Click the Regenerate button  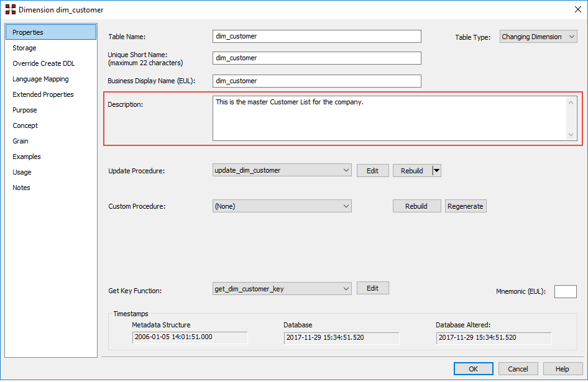click(466, 206)
